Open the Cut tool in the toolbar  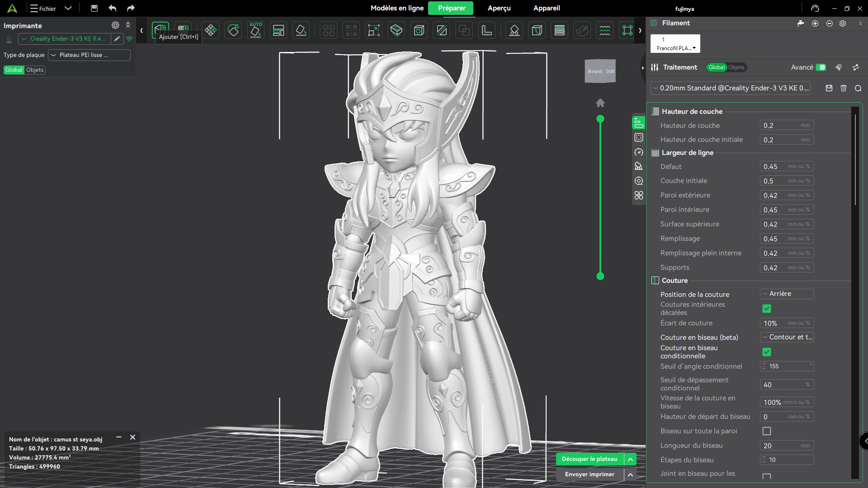[x=442, y=30]
